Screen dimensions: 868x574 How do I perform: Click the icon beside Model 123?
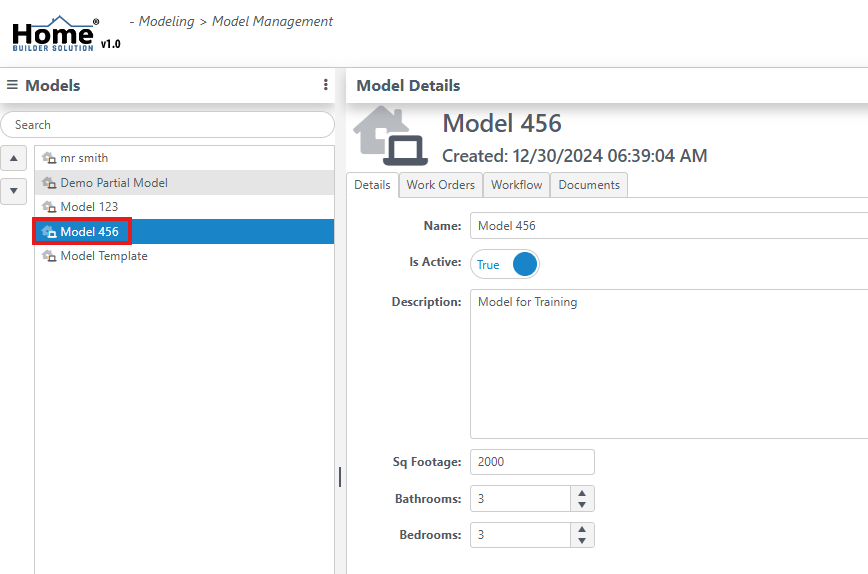click(49, 207)
